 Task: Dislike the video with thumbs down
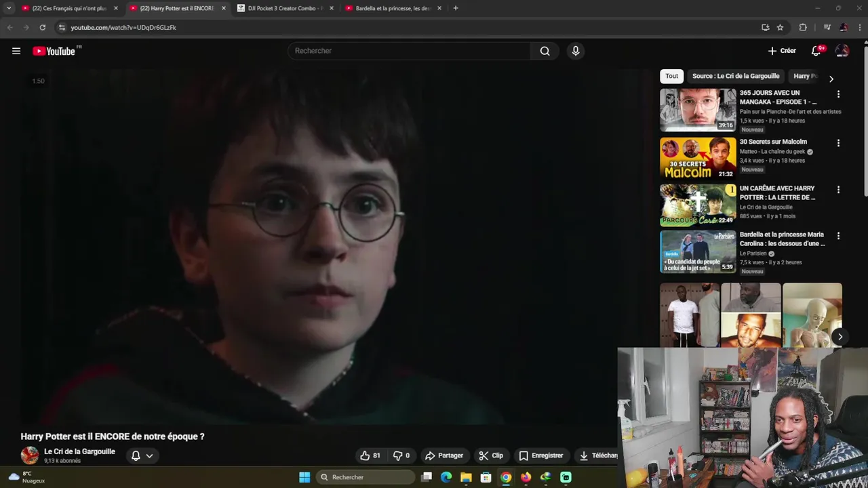tap(402, 455)
